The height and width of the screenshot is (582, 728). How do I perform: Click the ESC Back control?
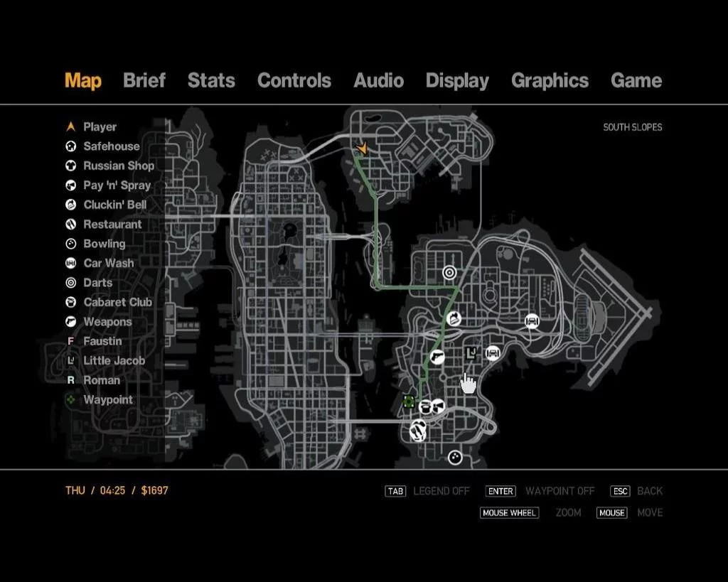636,491
